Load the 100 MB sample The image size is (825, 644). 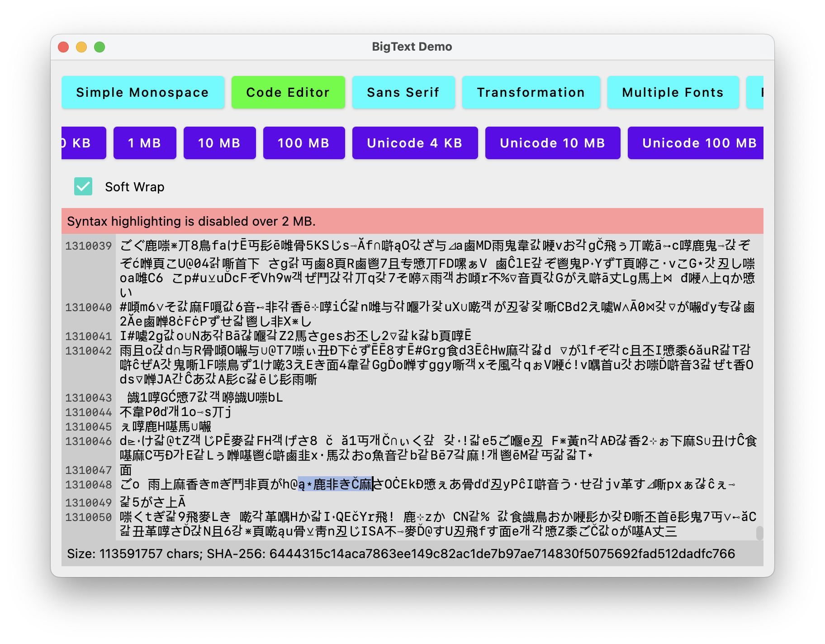point(304,143)
